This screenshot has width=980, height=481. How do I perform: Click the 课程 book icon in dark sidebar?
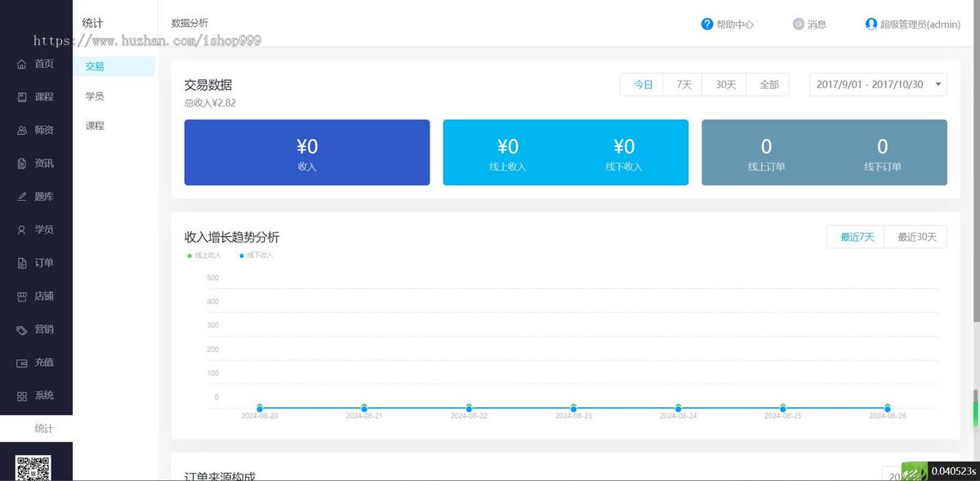click(x=22, y=97)
